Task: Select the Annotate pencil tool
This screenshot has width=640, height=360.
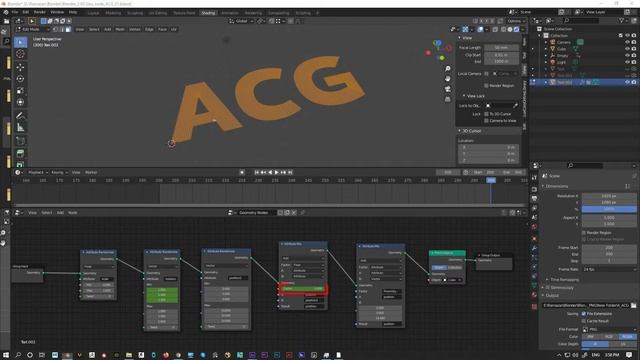Action: [x=20, y=116]
